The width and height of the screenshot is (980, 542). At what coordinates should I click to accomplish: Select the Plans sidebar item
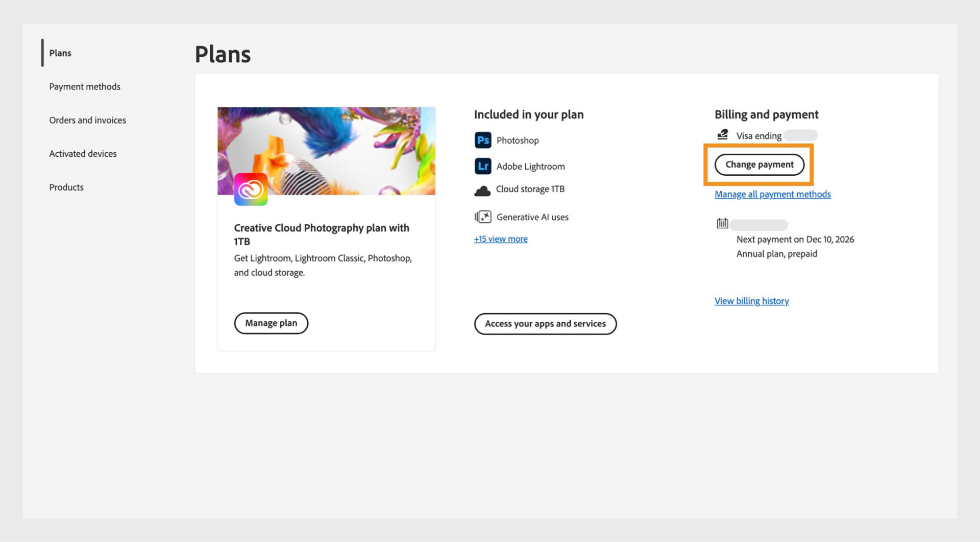pos(60,53)
